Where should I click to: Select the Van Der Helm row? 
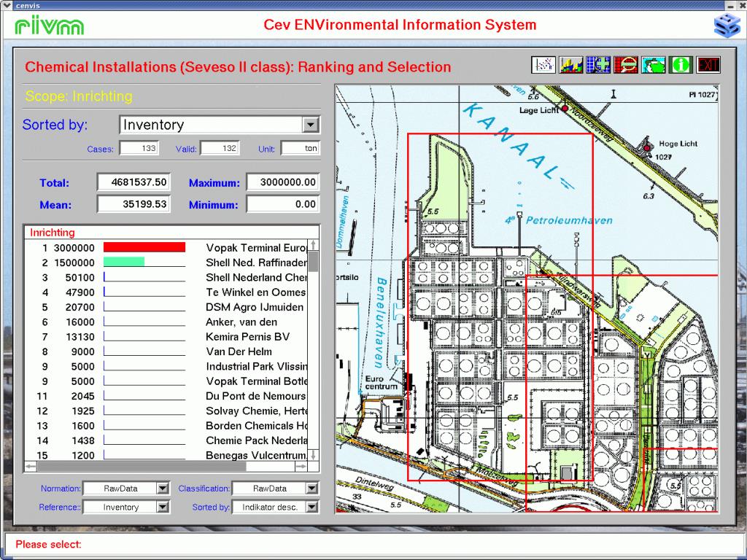tap(166, 351)
